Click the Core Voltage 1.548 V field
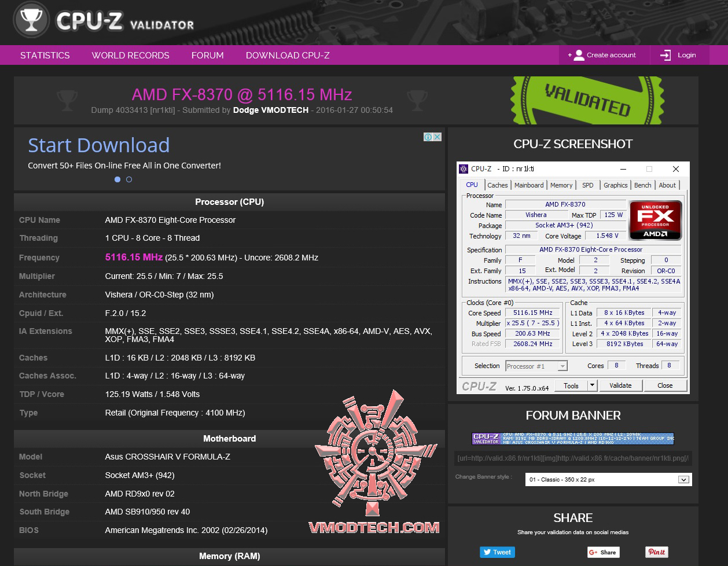 click(x=607, y=236)
